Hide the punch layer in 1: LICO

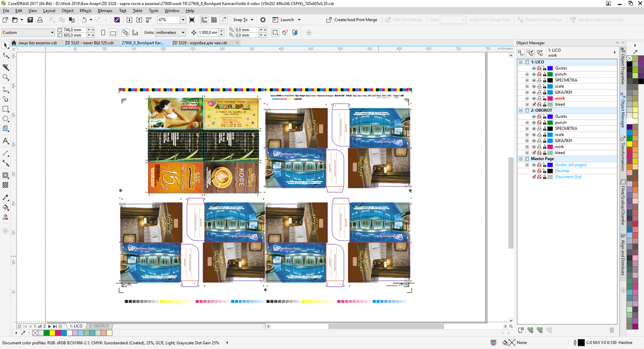pos(534,74)
